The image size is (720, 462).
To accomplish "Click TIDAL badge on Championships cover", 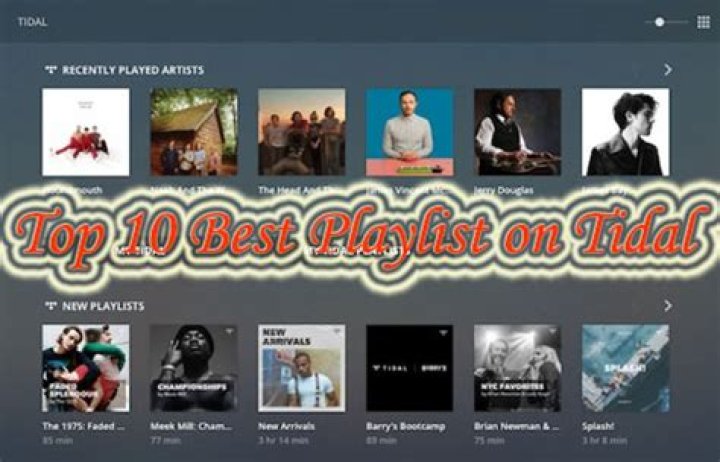I will click(229, 331).
